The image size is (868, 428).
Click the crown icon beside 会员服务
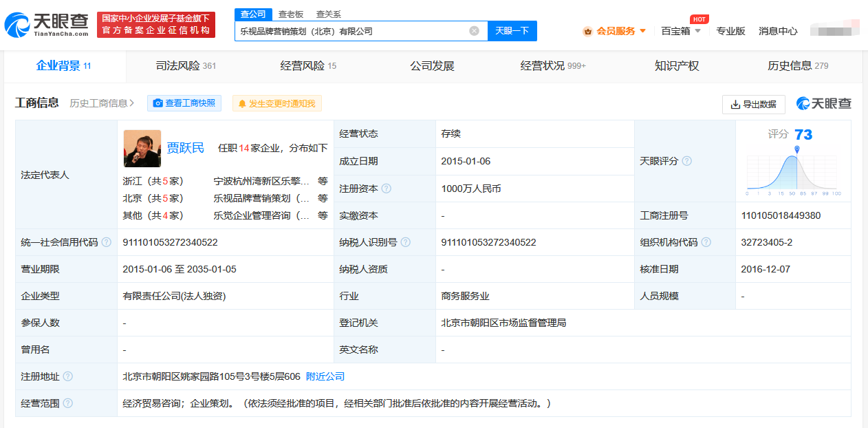pos(587,31)
